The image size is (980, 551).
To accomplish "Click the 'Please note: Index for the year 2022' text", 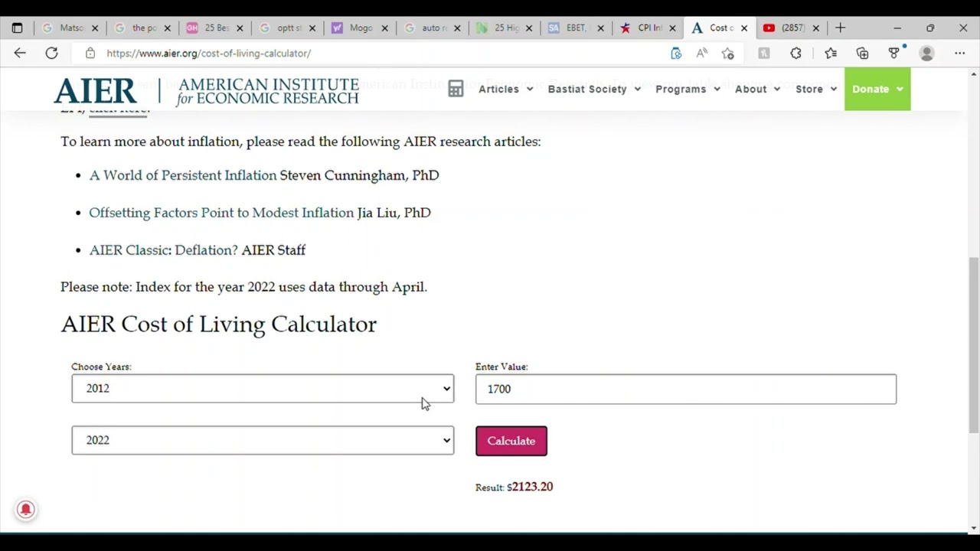I will click(243, 287).
